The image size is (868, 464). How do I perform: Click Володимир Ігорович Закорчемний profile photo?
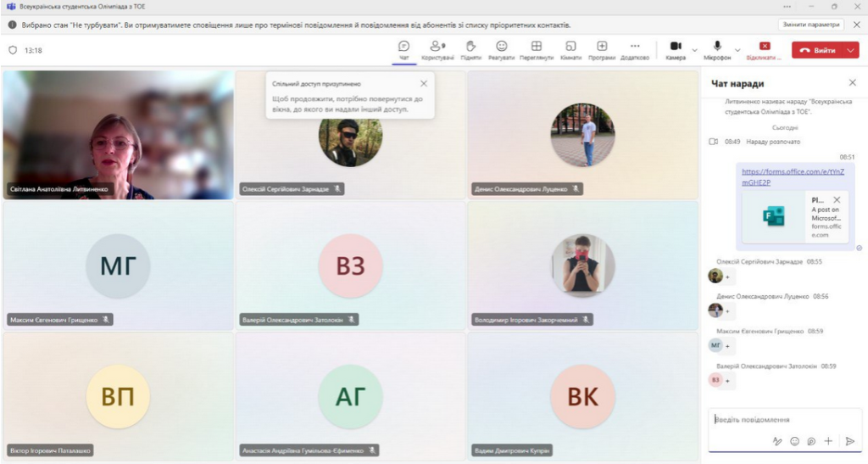coord(583,266)
